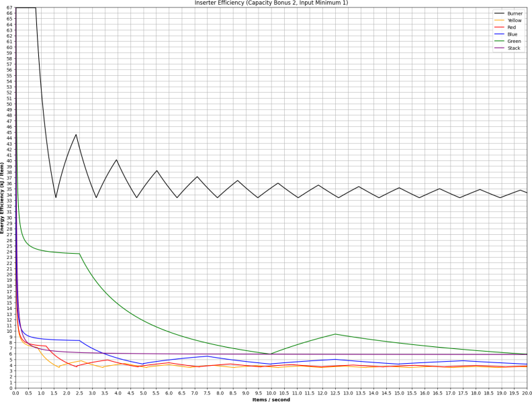Click x-axis tick label 2.5
The width and height of the screenshot is (532, 402).
(x=79, y=393)
